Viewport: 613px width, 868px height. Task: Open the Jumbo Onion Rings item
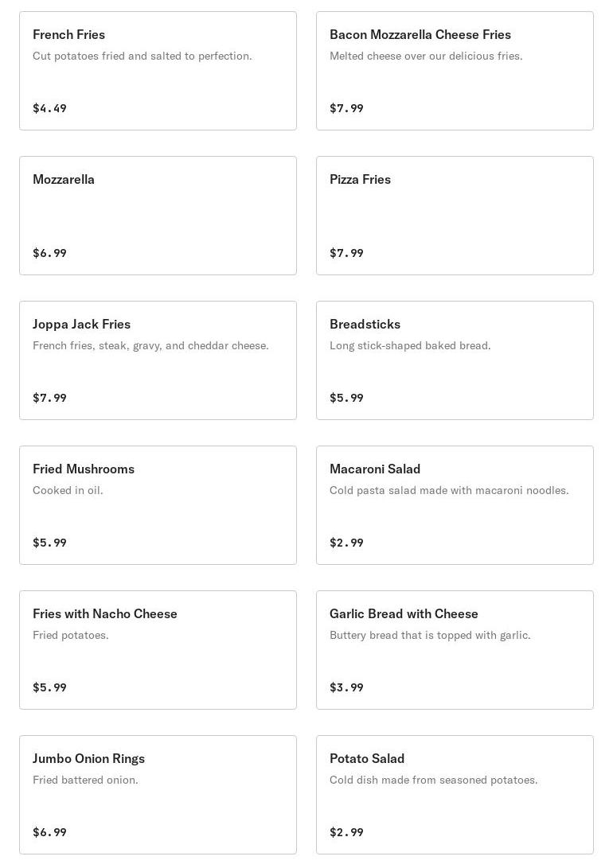click(158, 795)
